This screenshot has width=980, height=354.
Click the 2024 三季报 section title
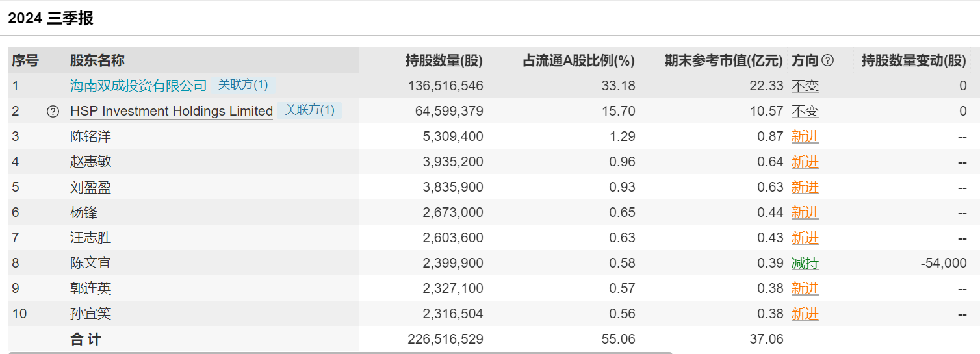pos(51,18)
